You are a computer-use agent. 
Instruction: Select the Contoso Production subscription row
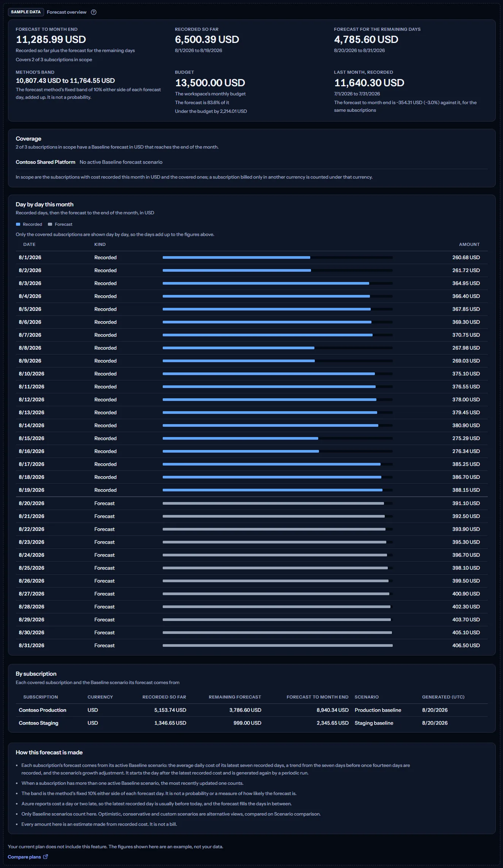click(x=252, y=710)
